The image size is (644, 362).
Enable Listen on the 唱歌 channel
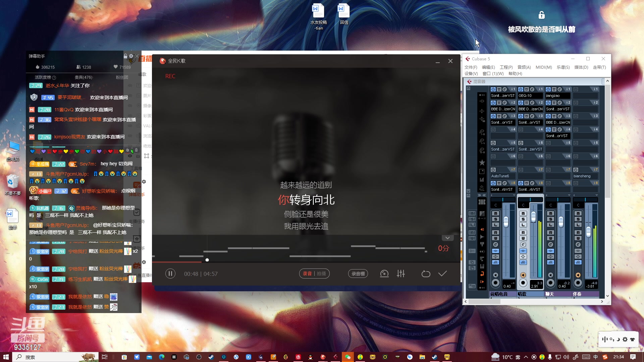coord(523,225)
